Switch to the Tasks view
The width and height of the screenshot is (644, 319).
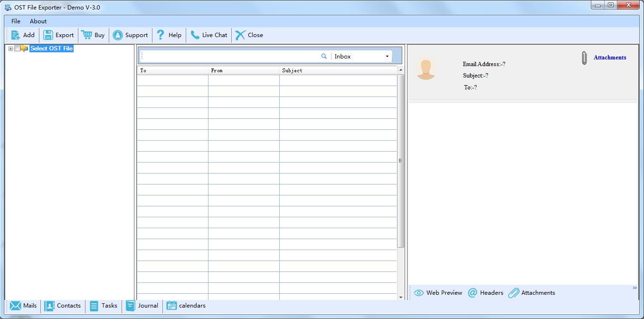coord(103,306)
